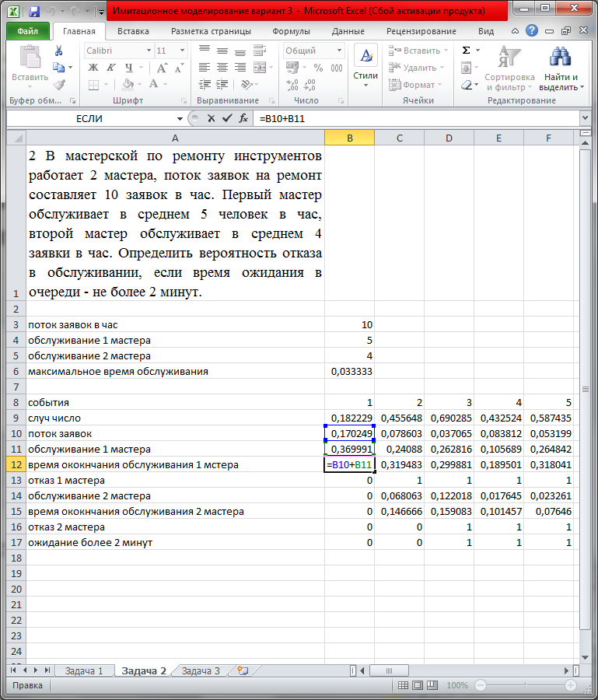Image resolution: width=598 pixels, height=700 pixels.
Task: Open Find and Select binoculars
Action: click(561, 68)
